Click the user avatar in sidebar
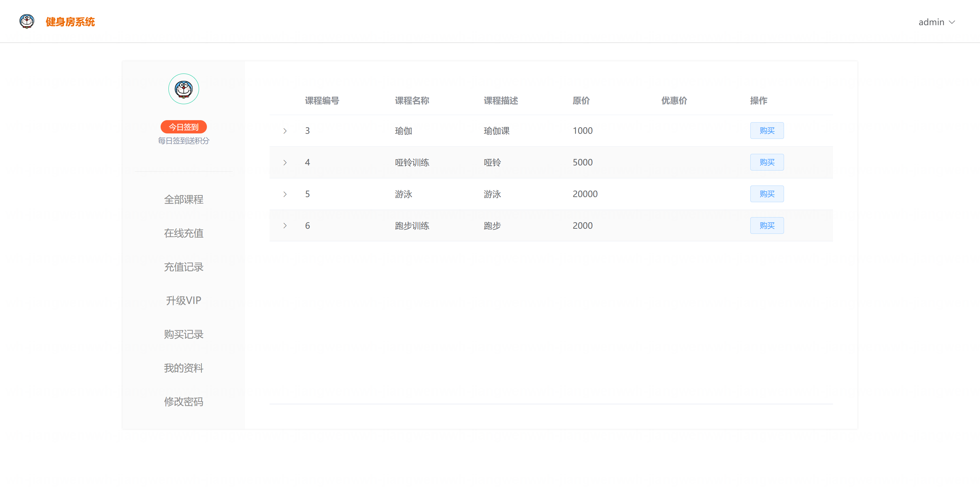The image size is (980, 499). 183,89
